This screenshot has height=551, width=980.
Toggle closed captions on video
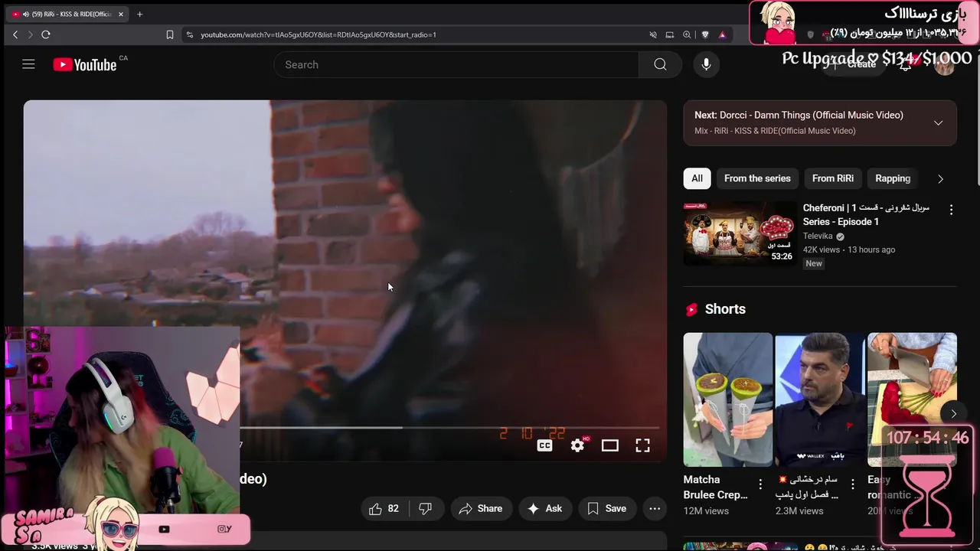pyautogui.click(x=544, y=445)
